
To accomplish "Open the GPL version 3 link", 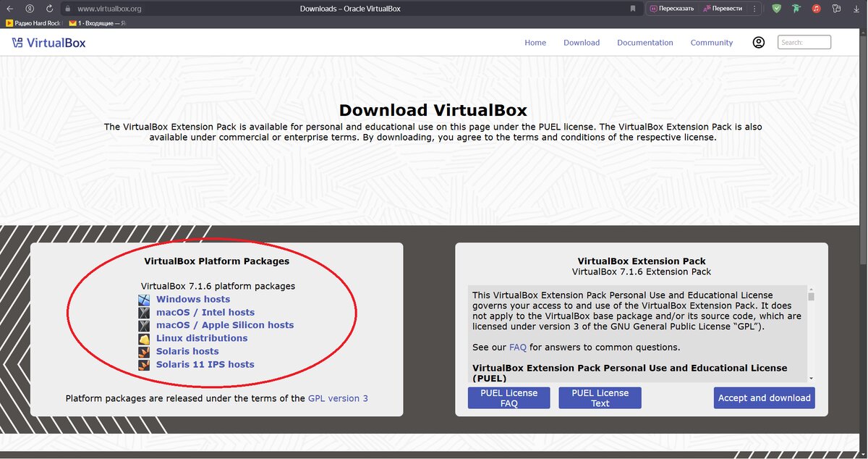I will point(338,398).
